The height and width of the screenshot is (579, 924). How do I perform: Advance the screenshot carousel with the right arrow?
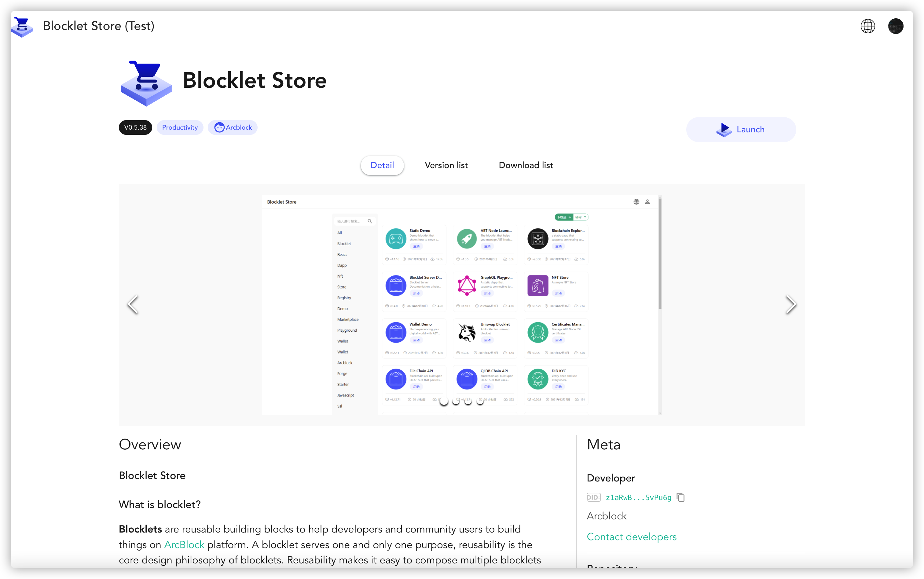(791, 304)
